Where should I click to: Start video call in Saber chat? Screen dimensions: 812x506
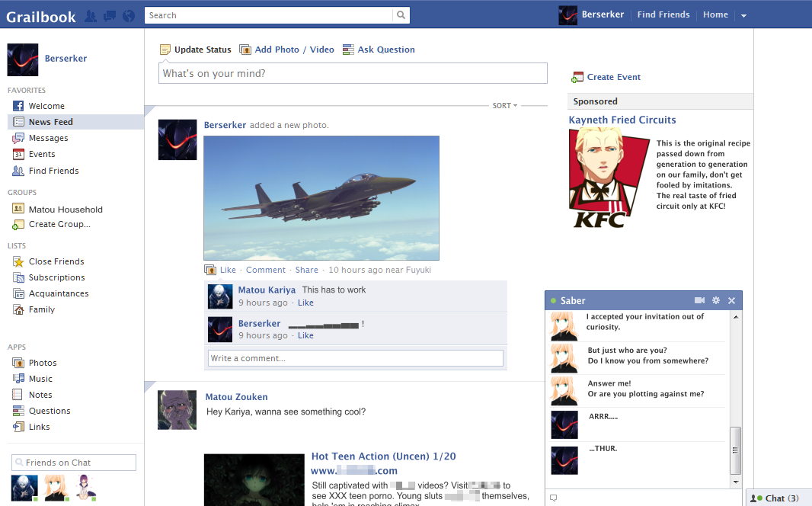point(699,300)
